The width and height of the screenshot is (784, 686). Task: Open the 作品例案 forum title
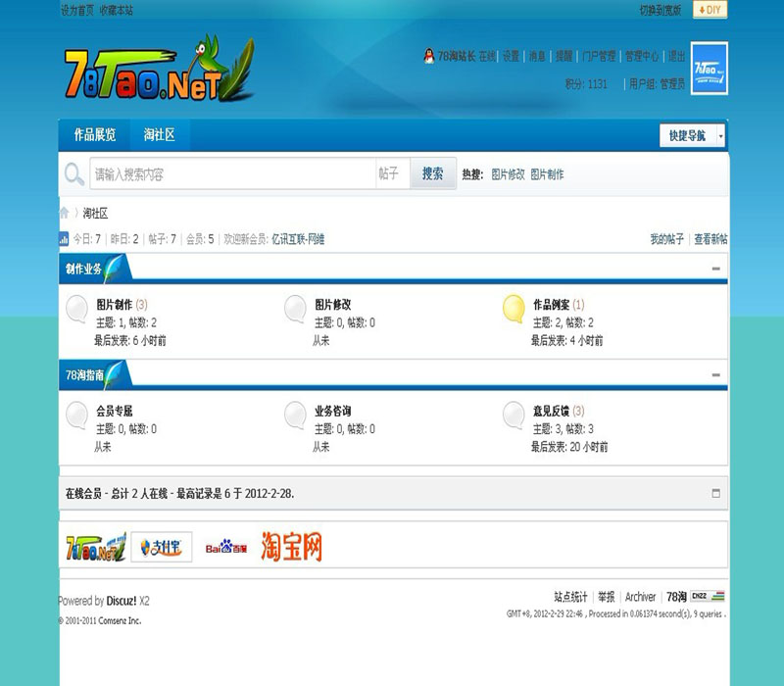551,305
